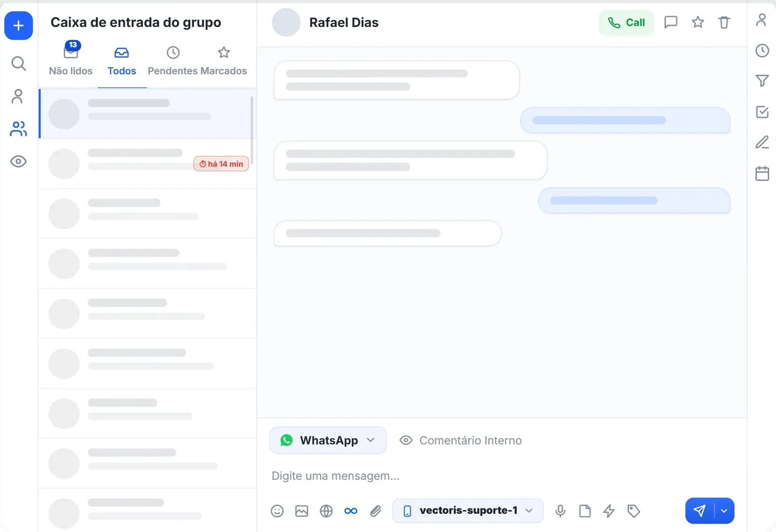Show the Marcados tab

coord(224,61)
